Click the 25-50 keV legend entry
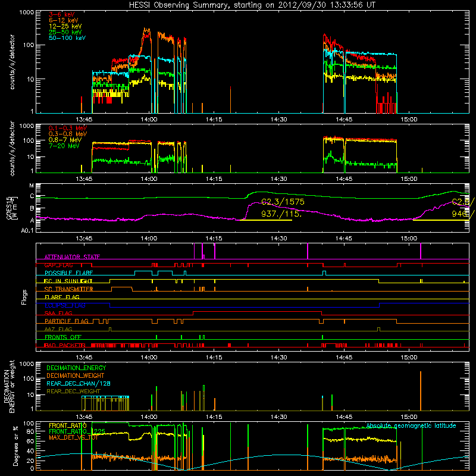 coord(65,32)
